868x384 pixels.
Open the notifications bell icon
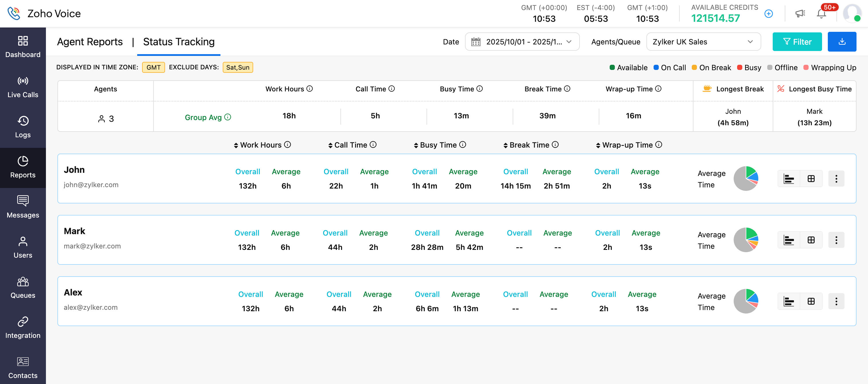point(821,14)
